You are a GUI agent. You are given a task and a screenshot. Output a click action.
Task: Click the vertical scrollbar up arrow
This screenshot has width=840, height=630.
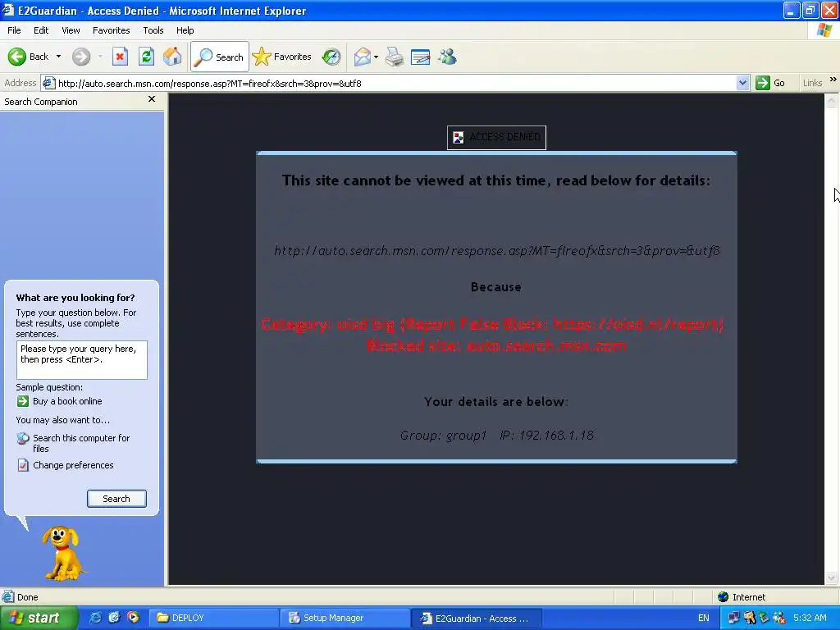pos(831,100)
